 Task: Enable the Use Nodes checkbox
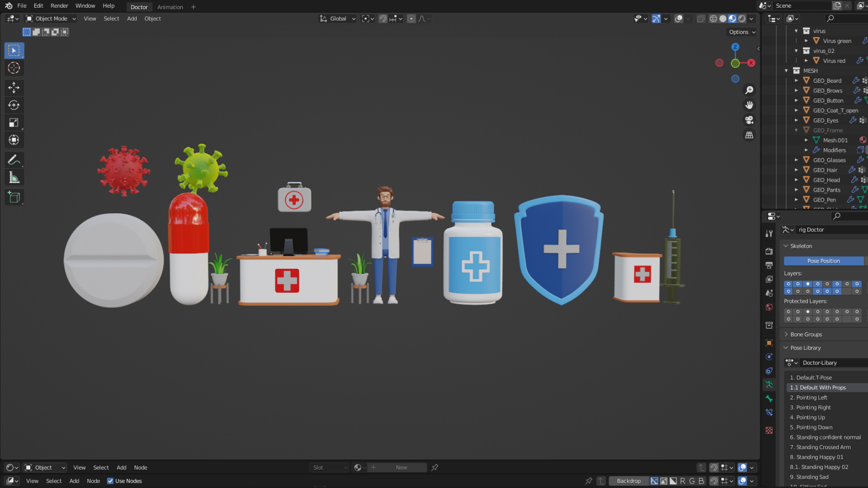tap(110, 481)
